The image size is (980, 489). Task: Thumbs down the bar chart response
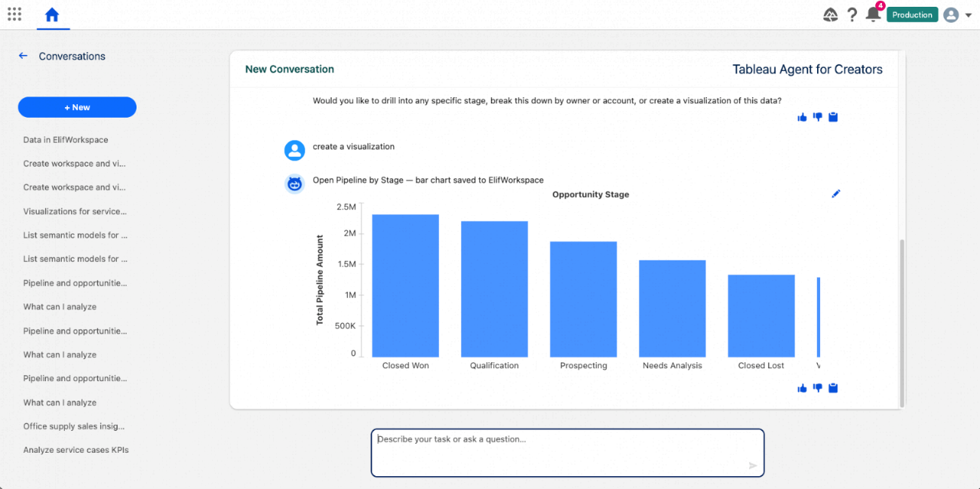coord(818,388)
